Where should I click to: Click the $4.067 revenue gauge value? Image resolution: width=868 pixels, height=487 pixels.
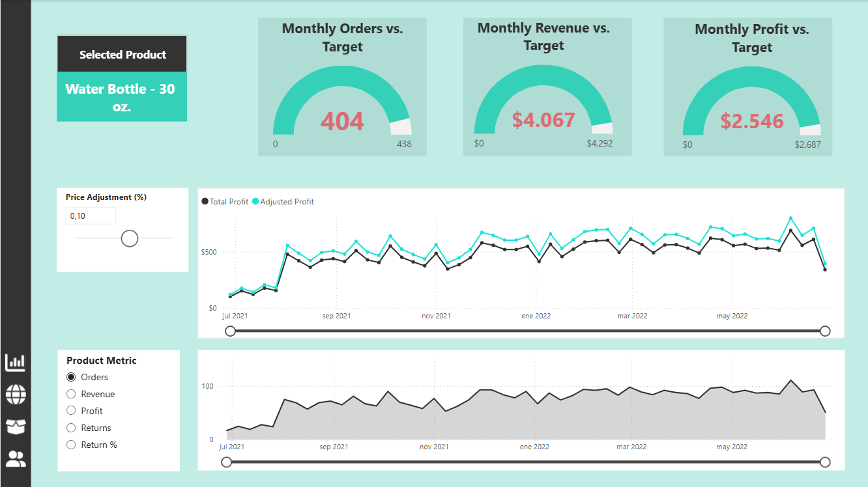point(543,120)
